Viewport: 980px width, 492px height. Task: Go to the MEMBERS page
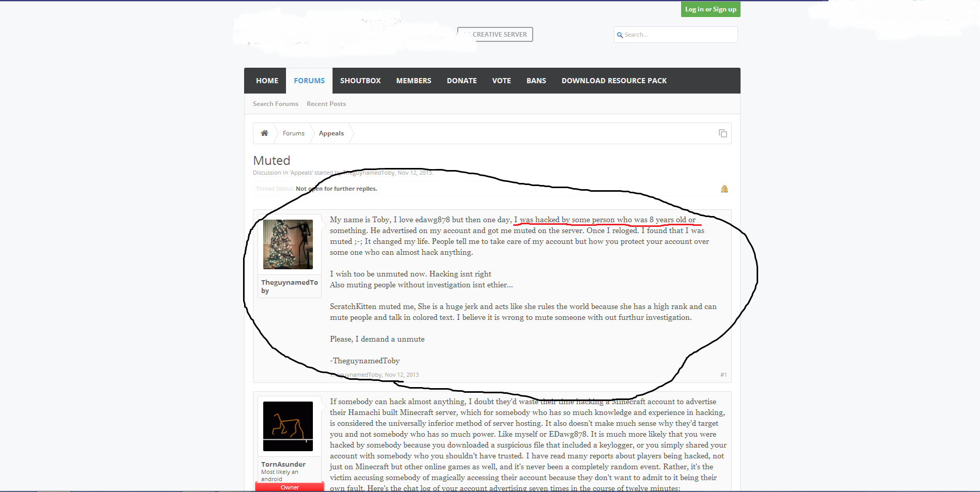pos(414,81)
